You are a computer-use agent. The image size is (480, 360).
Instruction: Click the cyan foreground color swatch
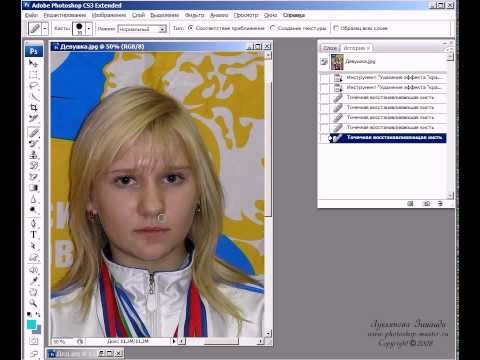[31, 324]
